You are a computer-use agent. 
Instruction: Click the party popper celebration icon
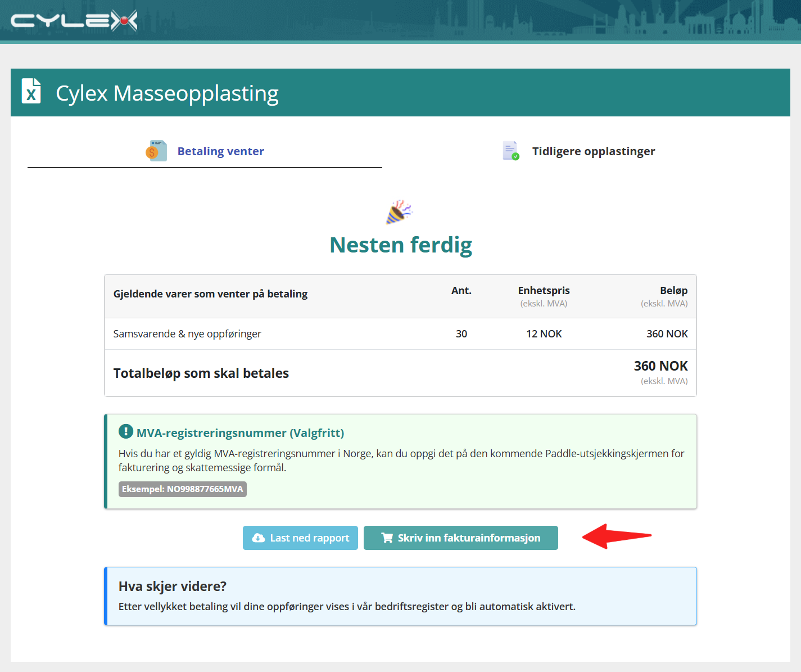tap(399, 211)
